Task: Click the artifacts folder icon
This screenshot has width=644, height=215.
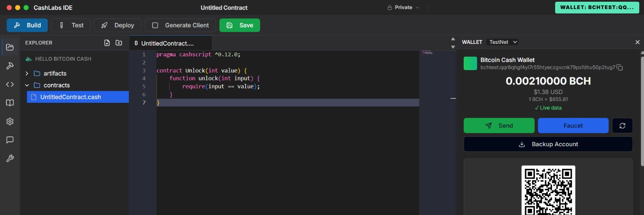Action: pos(37,74)
